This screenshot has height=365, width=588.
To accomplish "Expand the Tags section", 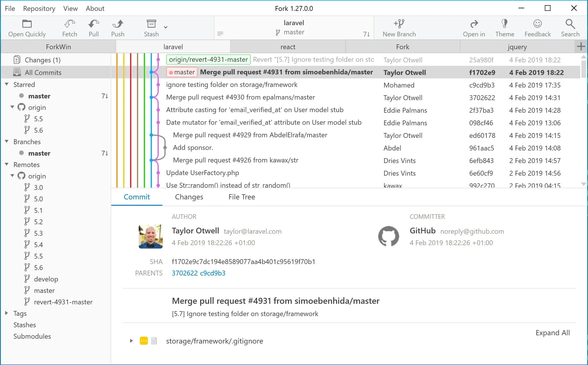I will [x=7, y=313].
